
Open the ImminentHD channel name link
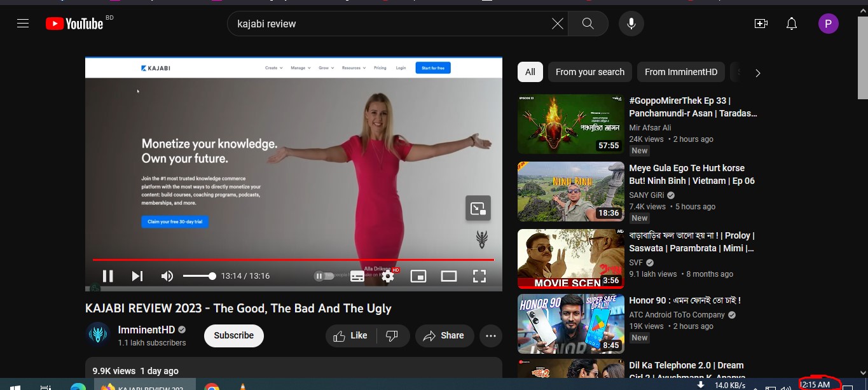(x=146, y=330)
